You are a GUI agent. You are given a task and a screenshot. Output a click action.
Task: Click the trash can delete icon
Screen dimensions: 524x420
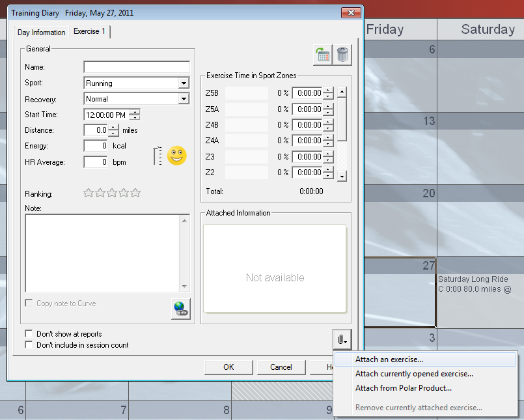[x=342, y=55]
